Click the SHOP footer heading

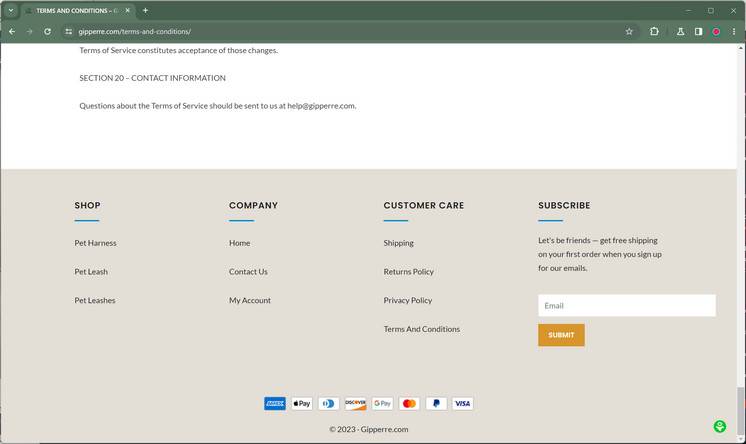click(x=87, y=205)
